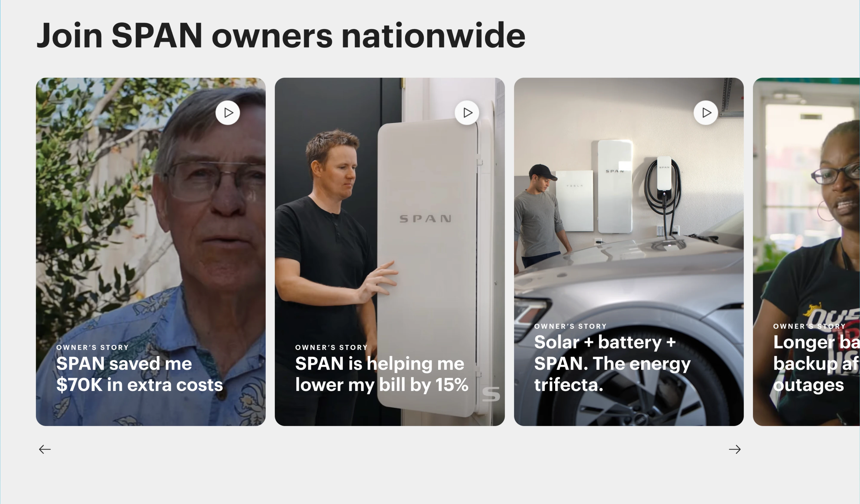
Task: Click the "Join SPAN owners nationwide" heading
Action: coord(281,36)
